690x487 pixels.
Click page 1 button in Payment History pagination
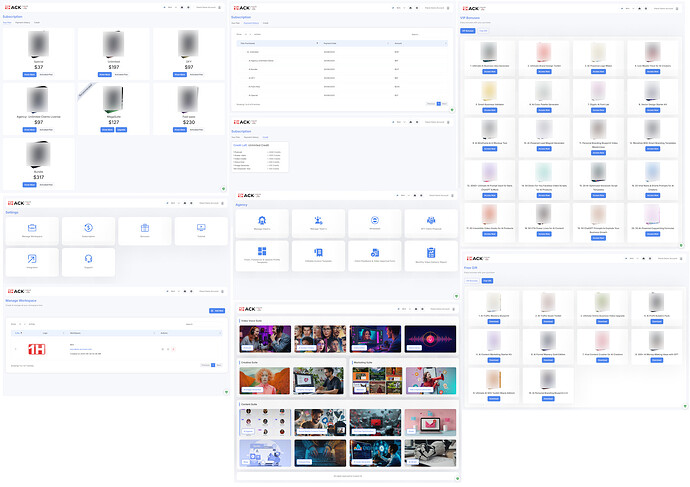(439, 104)
